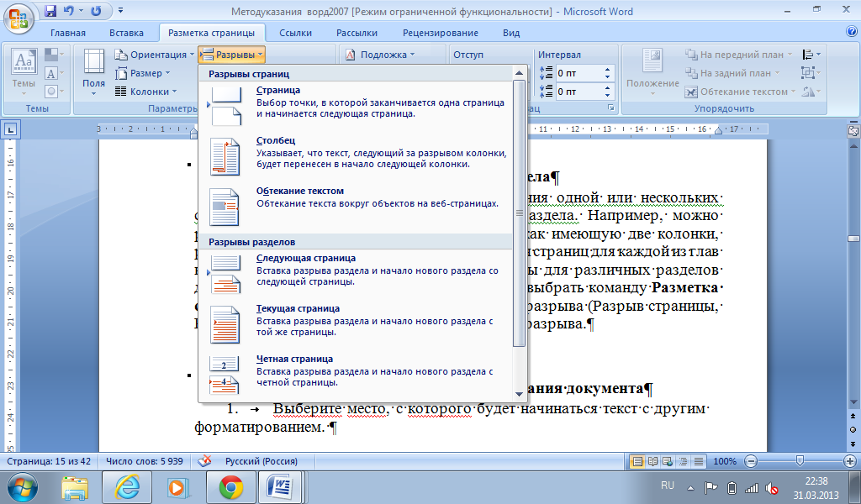This screenshot has height=504, width=861.
Task: Open the Поля margins menu
Action: click(94, 72)
